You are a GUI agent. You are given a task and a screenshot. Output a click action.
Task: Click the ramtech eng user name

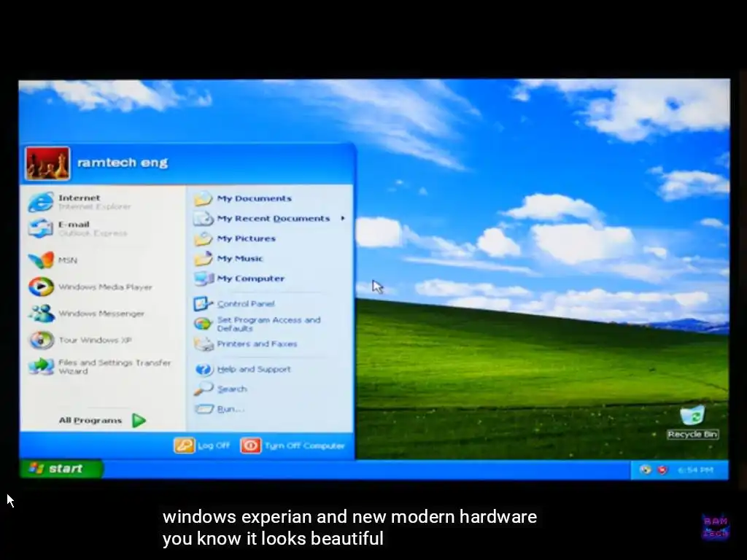123,163
